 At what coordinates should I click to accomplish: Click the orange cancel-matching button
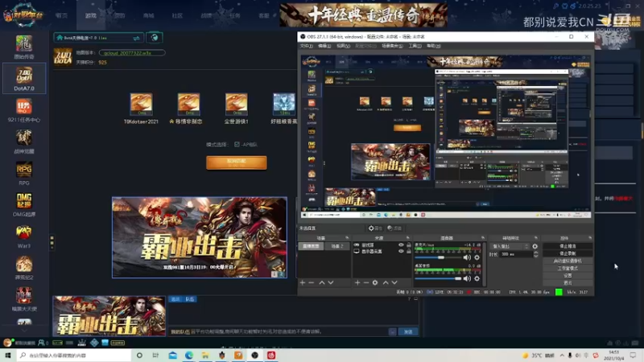coord(237,162)
